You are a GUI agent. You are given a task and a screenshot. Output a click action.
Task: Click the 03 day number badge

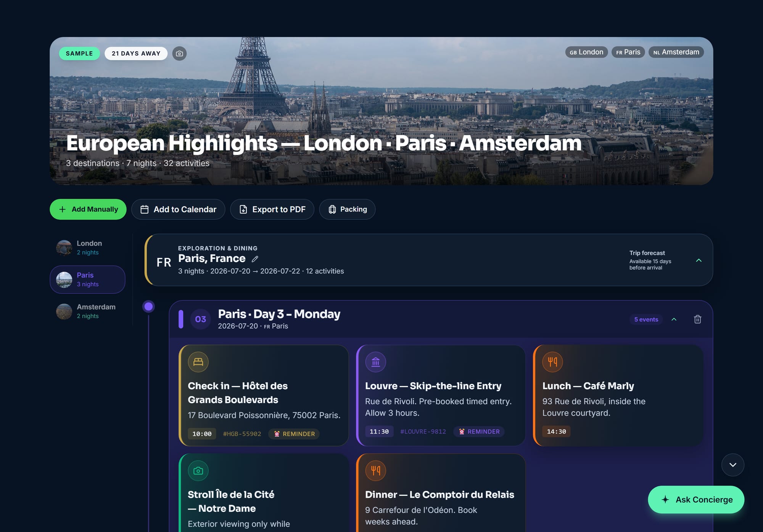tap(200, 319)
